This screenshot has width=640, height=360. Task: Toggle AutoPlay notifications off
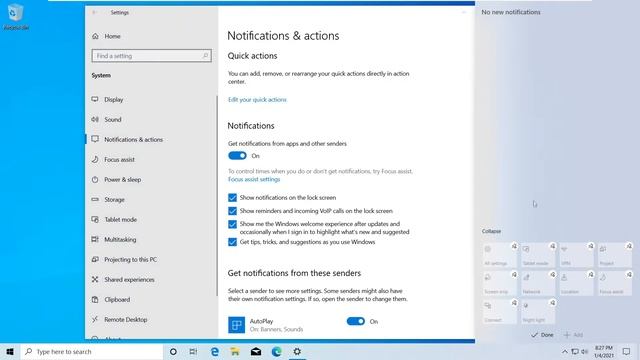356,322
